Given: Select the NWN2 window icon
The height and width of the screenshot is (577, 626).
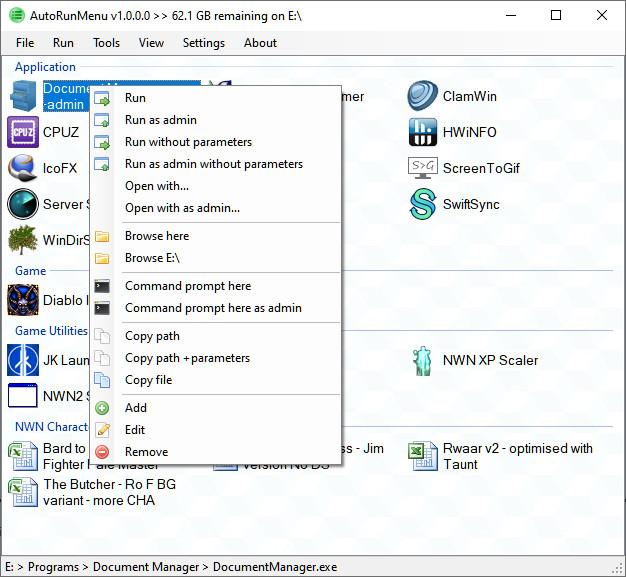Looking at the screenshot, I should point(23,396).
